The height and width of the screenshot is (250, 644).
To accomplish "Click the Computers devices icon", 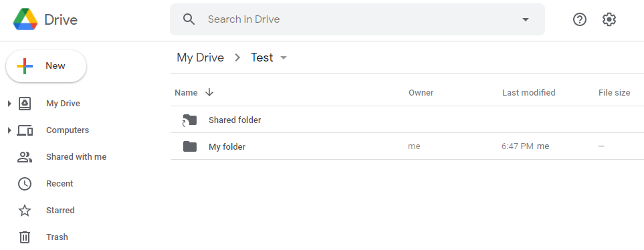I will pos(25,130).
